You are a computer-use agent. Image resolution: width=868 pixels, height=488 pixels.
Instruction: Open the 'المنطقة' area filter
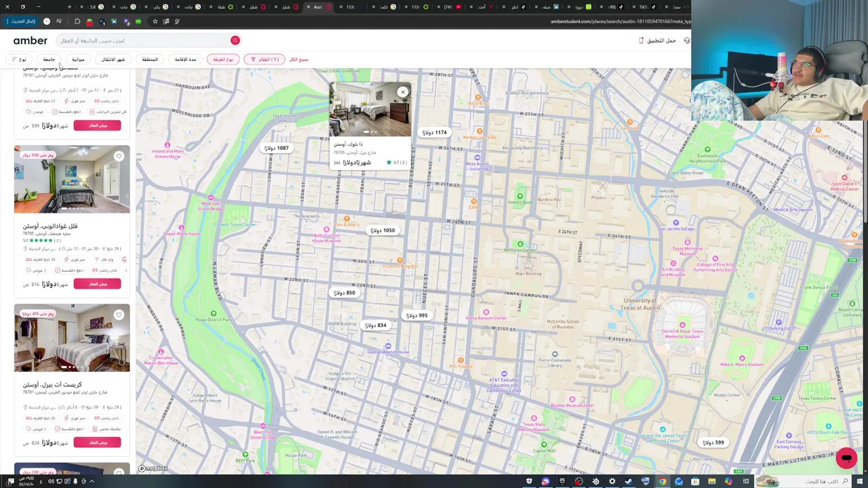[150, 60]
